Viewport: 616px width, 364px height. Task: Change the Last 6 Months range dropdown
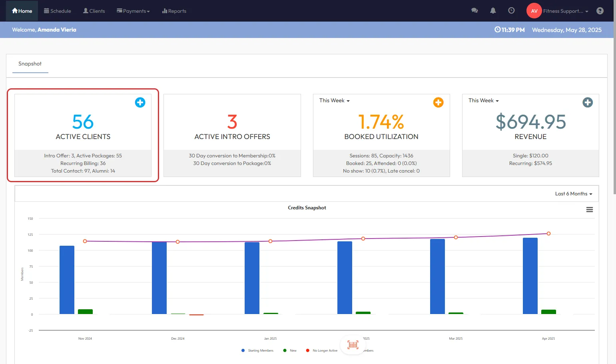(x=573, y=194)
